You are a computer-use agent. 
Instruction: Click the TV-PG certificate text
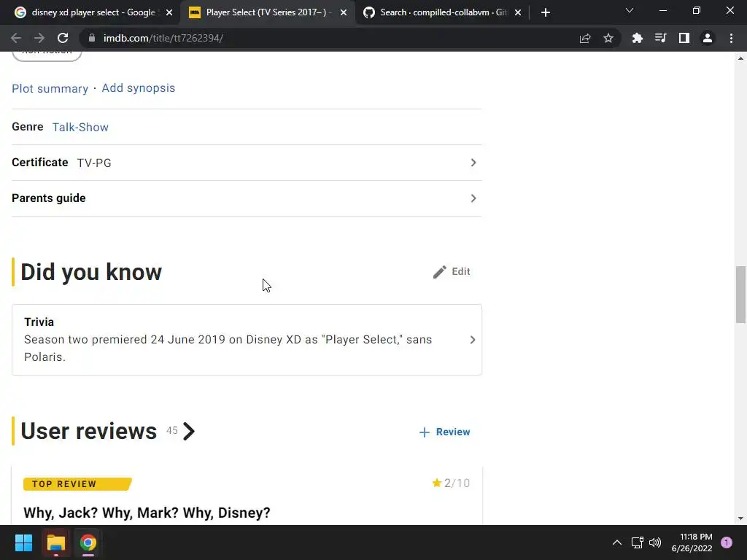click(94, 163)
